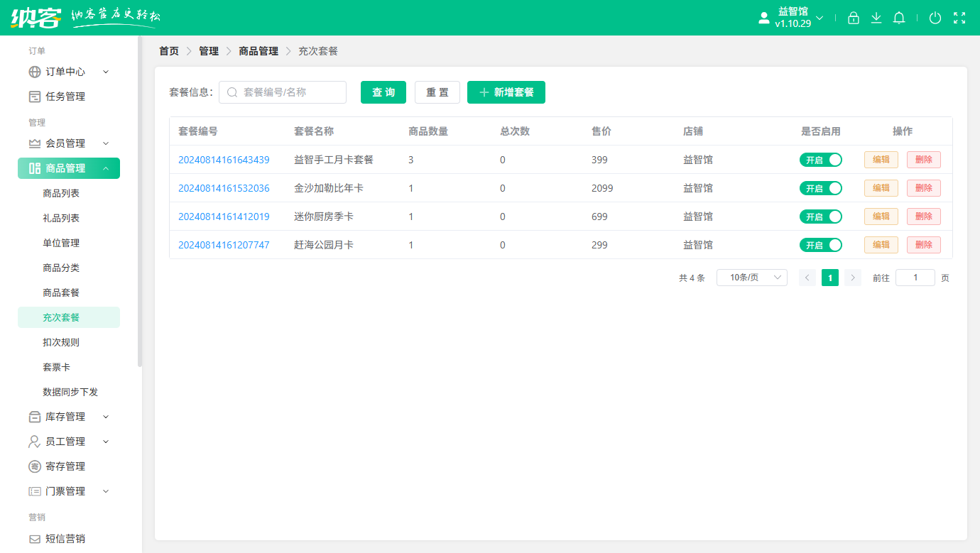Select the 订单中心 globe icon in the sidebar

[36, 72]
